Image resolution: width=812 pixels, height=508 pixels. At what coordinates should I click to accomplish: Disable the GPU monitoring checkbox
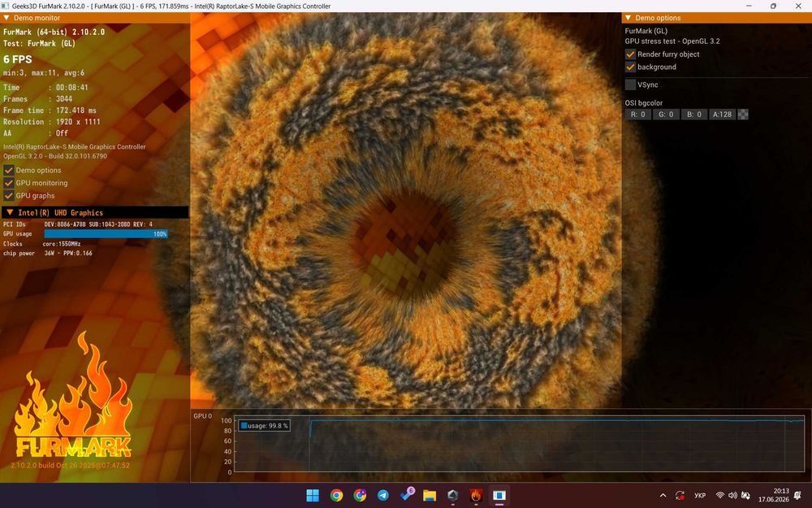point(8,183)
